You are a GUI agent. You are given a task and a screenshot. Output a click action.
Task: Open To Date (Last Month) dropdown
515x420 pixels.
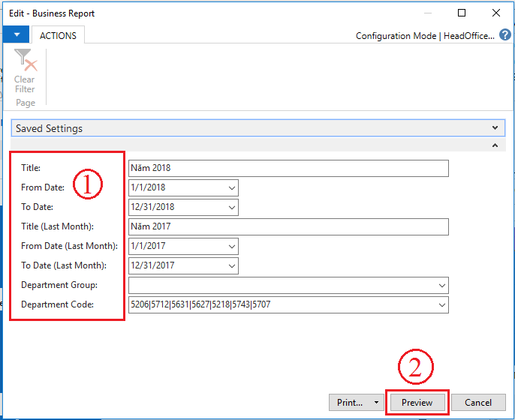(x=230, y=265)
